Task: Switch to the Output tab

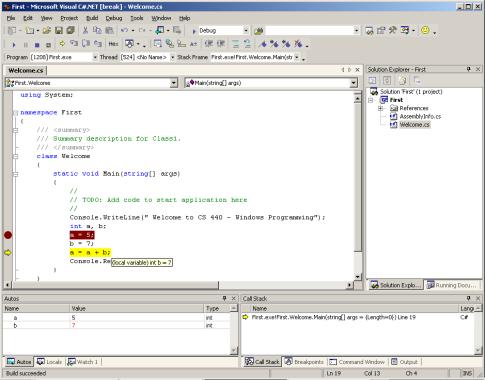Action: (x=404, y=362)
